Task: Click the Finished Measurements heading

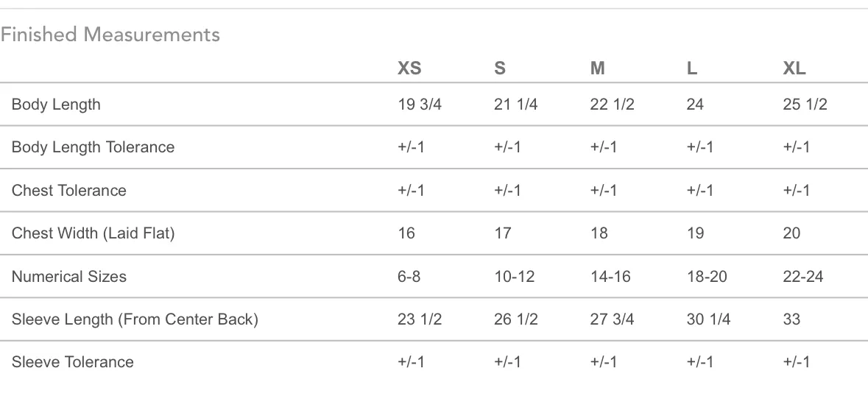Action: [x=110, y=35]
